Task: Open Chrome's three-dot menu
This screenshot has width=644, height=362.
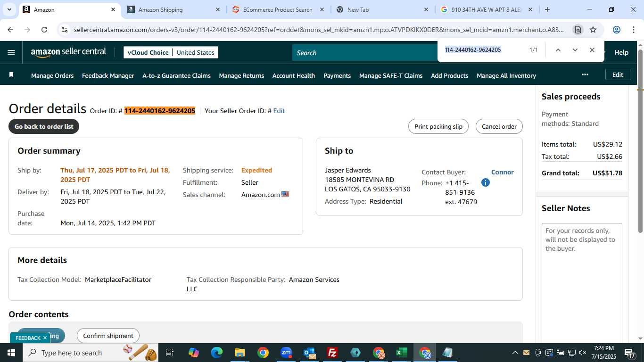Action: pyautogui.click(x=633, y=30)
